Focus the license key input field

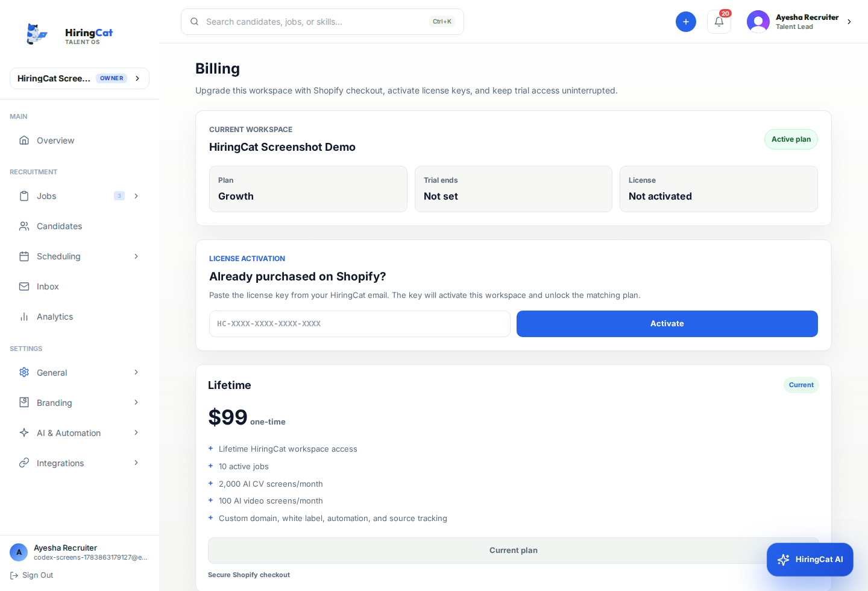tap(360, 324)
